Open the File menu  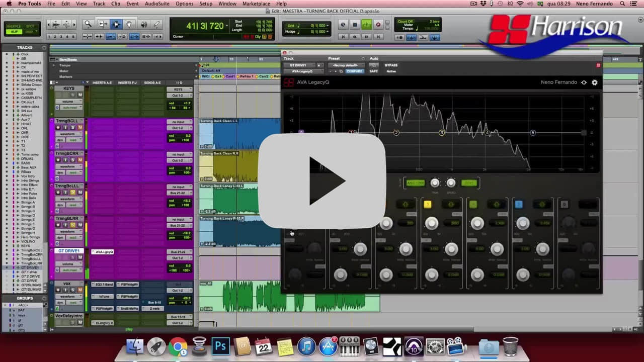click(x=51, y=4)
